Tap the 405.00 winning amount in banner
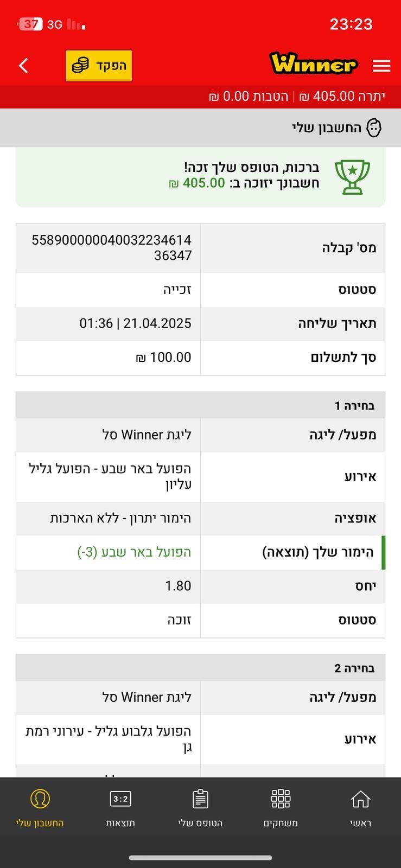Screen dimensions: 401x868 (203, 183)
